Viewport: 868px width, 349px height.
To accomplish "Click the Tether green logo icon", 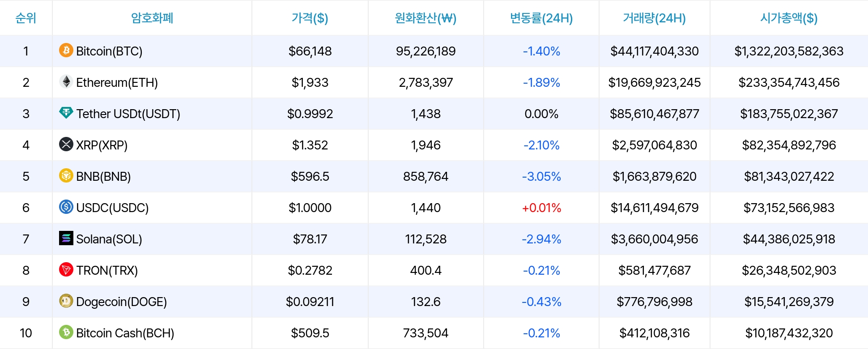I will (x=66, y=113).
